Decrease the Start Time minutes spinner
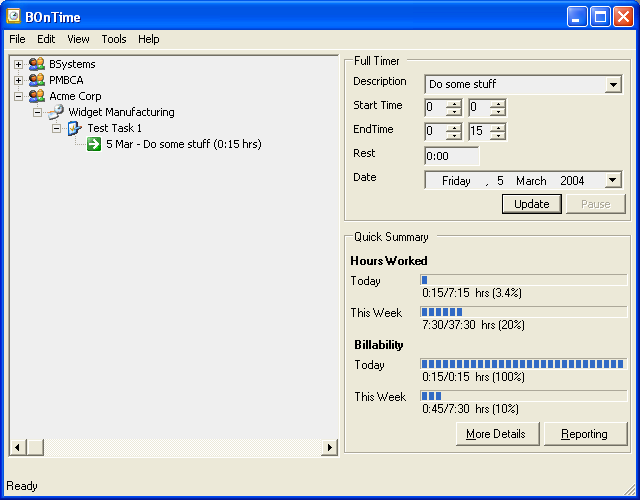The width and height of the screenshot is (640, 500). click(498, 112)
